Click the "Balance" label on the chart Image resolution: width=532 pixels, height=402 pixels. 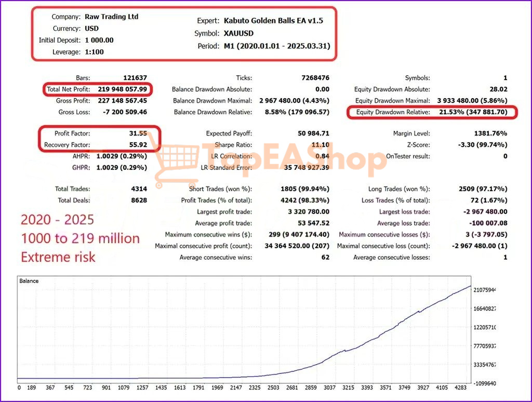coord(29,281)
